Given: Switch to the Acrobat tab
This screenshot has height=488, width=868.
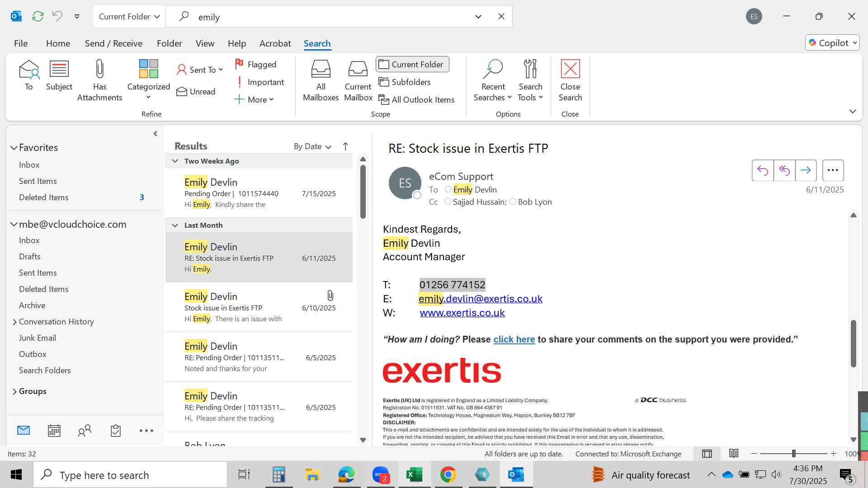Looking at the screenshot, I should click(x=275, y=43).
